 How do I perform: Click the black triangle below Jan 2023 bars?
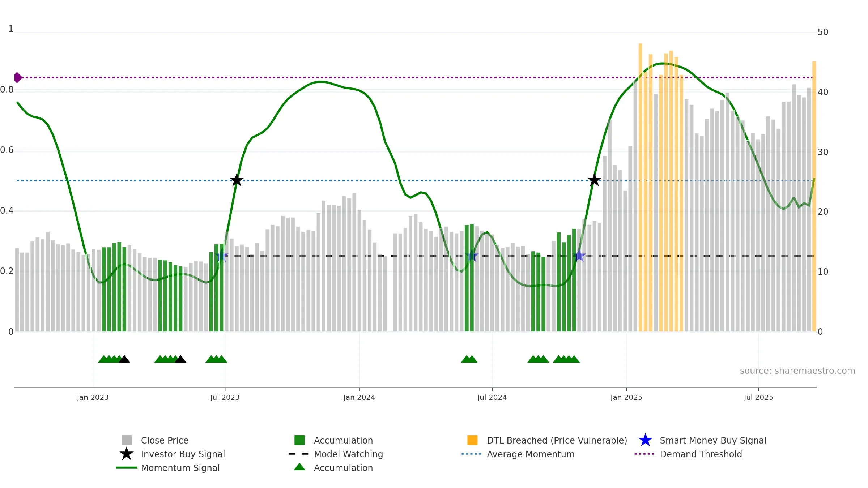pos(124,359)
